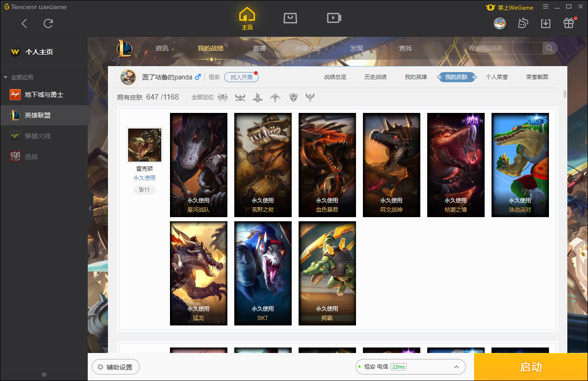Select 逆战 game
Viewport: 588px width, 381px height.
tap(44, 157)
